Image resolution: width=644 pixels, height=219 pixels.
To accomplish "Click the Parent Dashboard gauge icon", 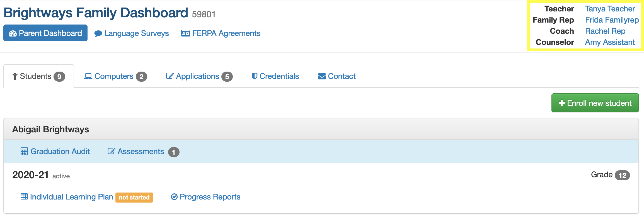I will [13, 33].
